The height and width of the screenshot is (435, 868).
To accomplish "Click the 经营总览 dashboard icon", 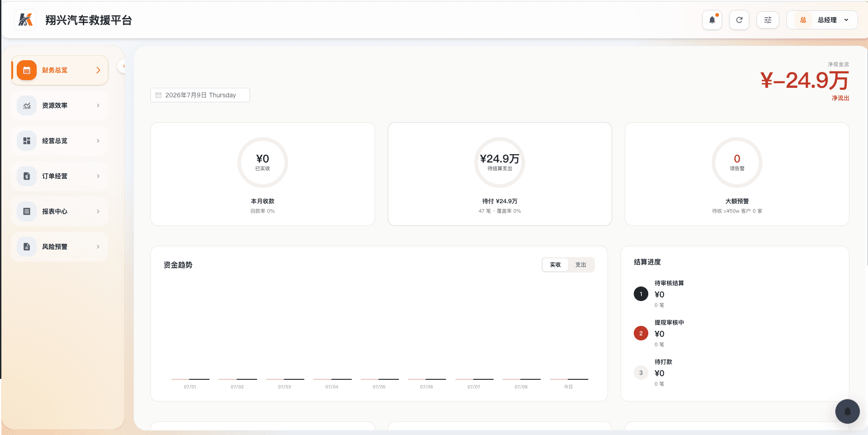I will pyautogui.click(x=27, y=141).
